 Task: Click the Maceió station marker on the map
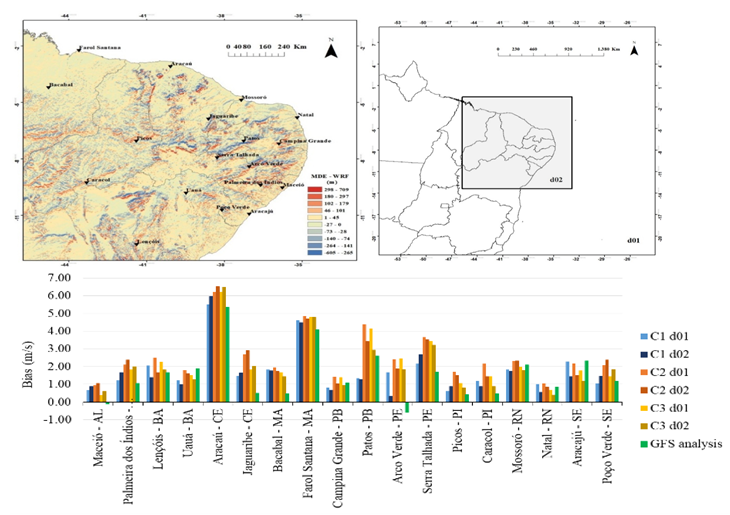[283, 187]
